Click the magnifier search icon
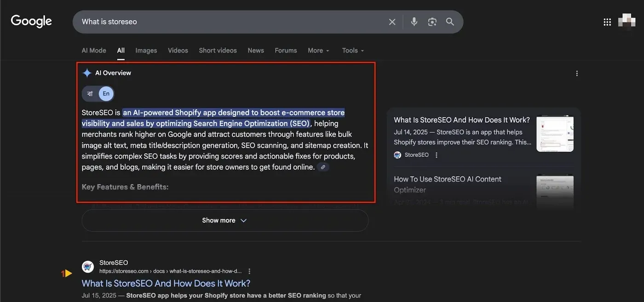Image resolution: width=644 pixels, height=302 pixels. point(450,22)
